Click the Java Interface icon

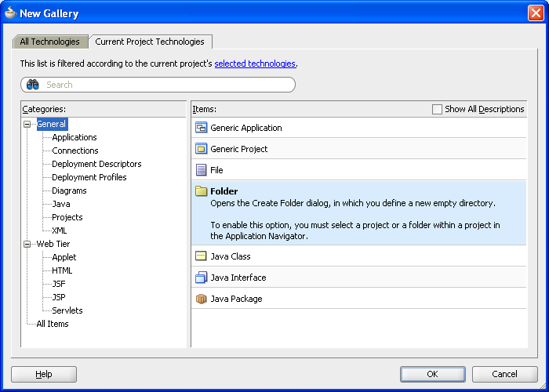coord(201,278)
